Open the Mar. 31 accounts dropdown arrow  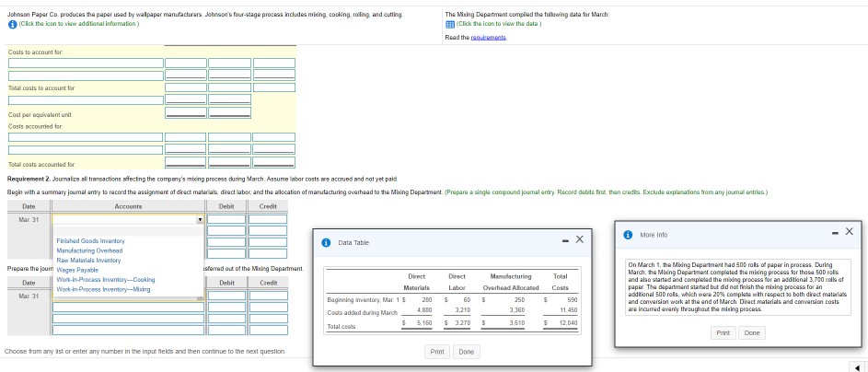pos(200,219)
